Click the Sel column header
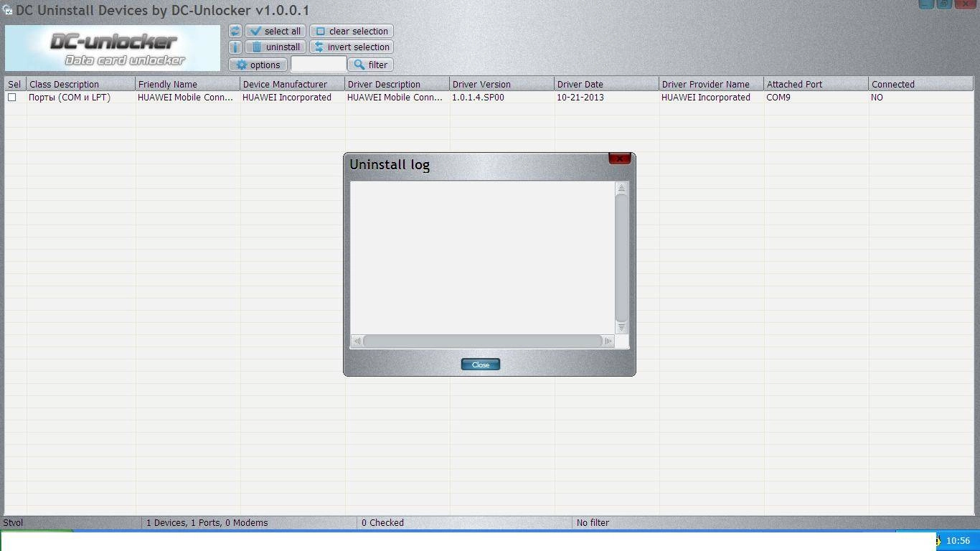980x551 pixels. (16, 84)
